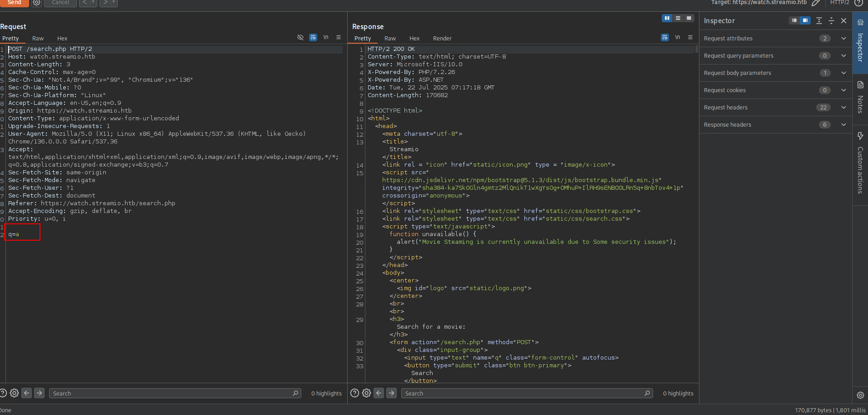Dock Inspector panel to the left
The width and height of the screenshot is (868, 415).
pos(794,20)
